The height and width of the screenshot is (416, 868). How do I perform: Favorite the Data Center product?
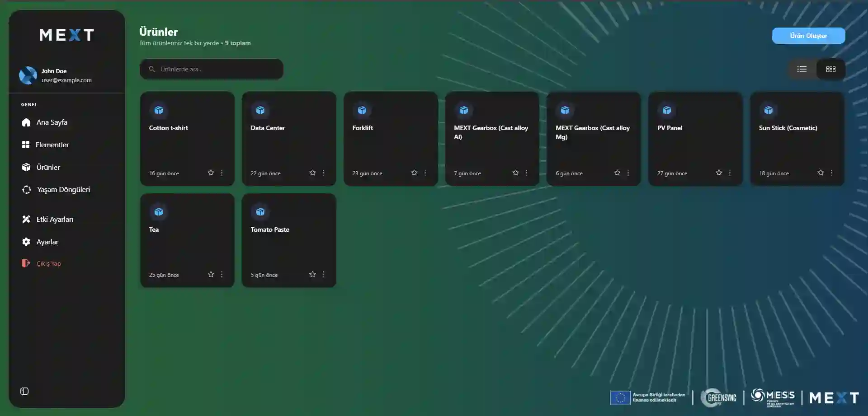pyautogui.click(x=312, y=173)
